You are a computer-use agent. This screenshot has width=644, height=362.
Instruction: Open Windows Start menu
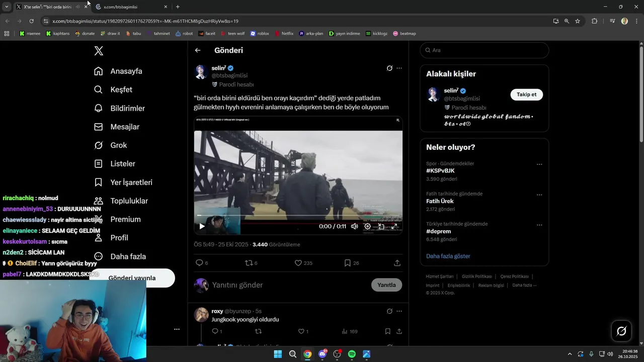(x=278, y=354)
